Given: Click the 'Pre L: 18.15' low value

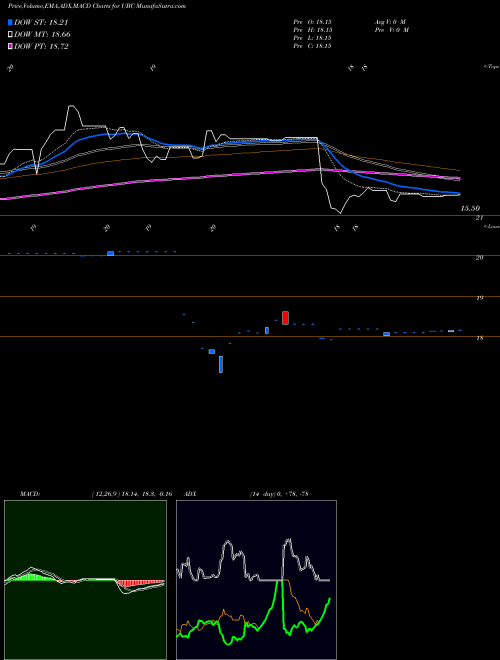Looking at the screenshot, I should [x=313, y=38].
